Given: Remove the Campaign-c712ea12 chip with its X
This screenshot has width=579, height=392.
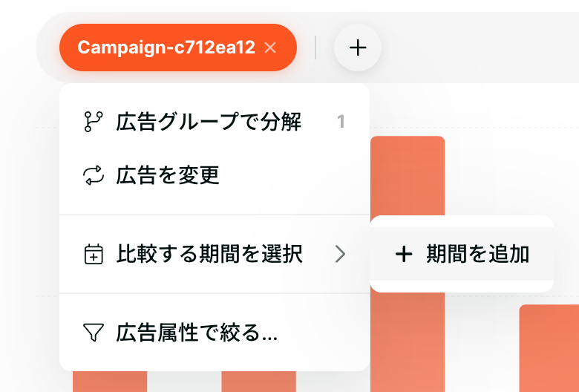Looking at the screenshot, I should [270, 48].
